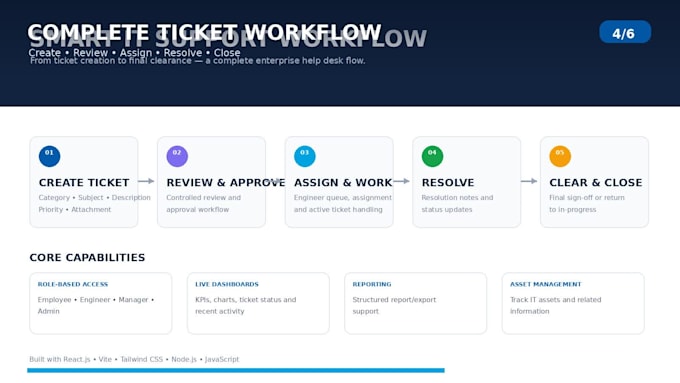Click 'Engineer queue, assignment' description text
680x383 pixels.
(343, 198)
